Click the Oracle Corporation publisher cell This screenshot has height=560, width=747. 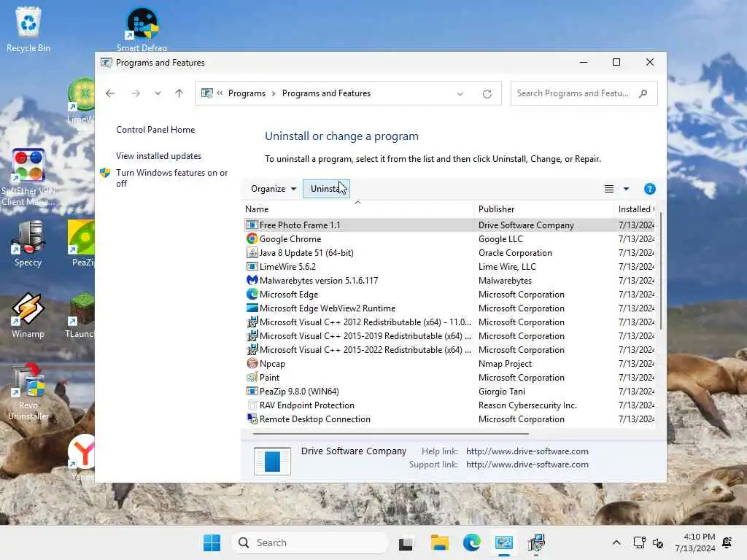(x=515, y=253)
